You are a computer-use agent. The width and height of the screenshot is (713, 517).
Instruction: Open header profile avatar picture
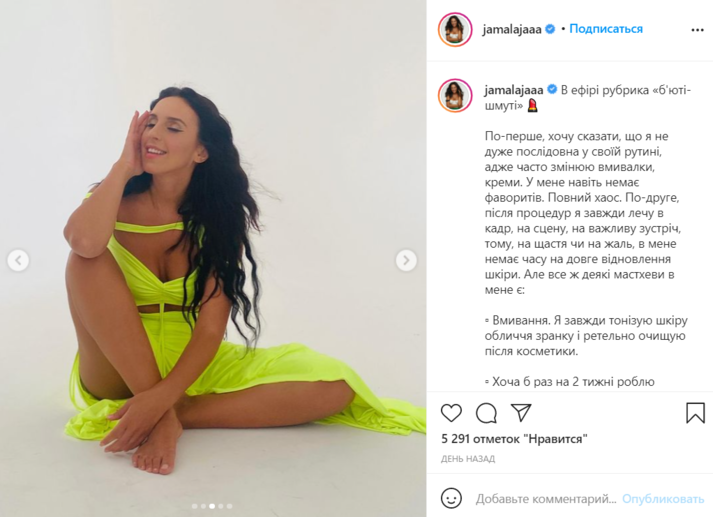pyautogui.click(x=455, y=30)
